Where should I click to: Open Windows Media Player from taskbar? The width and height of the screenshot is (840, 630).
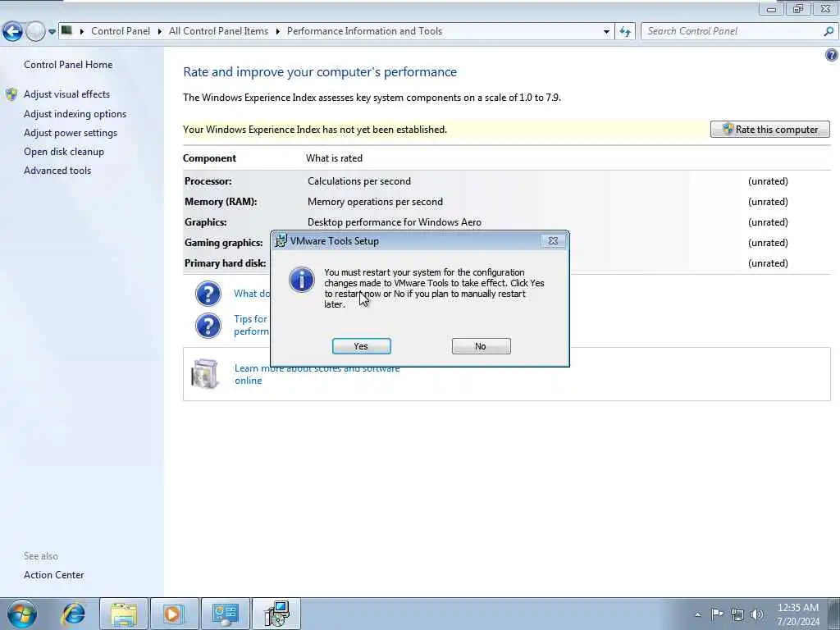tap(174, 614)
